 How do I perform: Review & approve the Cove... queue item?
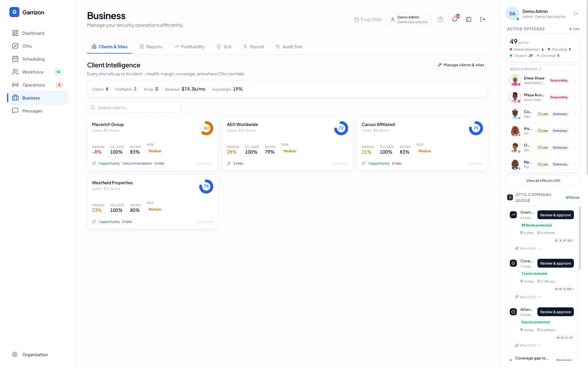tap(555, 263)
